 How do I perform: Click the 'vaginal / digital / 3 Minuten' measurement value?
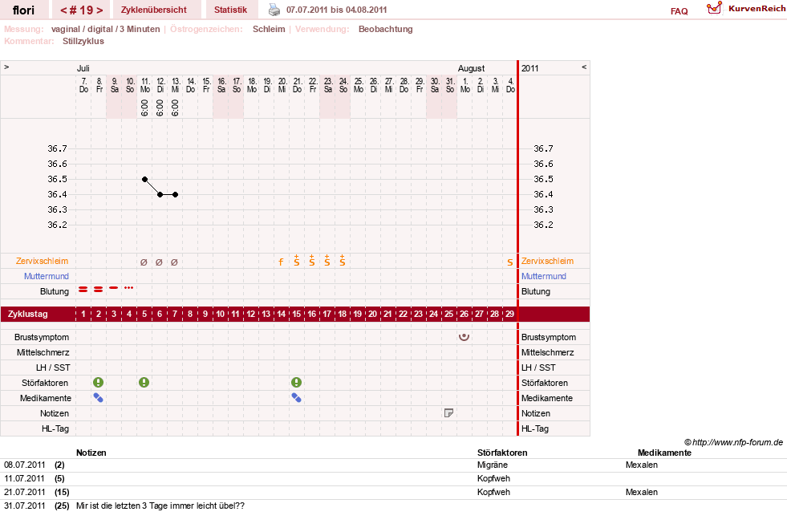[105, 29]
